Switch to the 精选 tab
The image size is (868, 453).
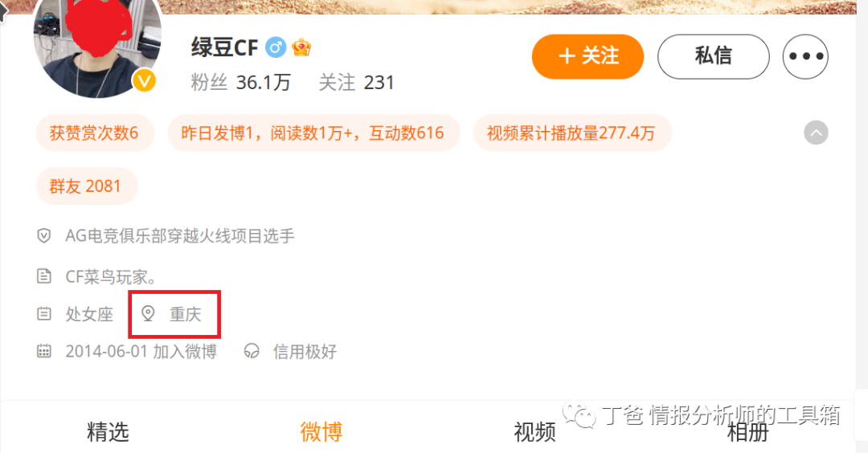108,431
